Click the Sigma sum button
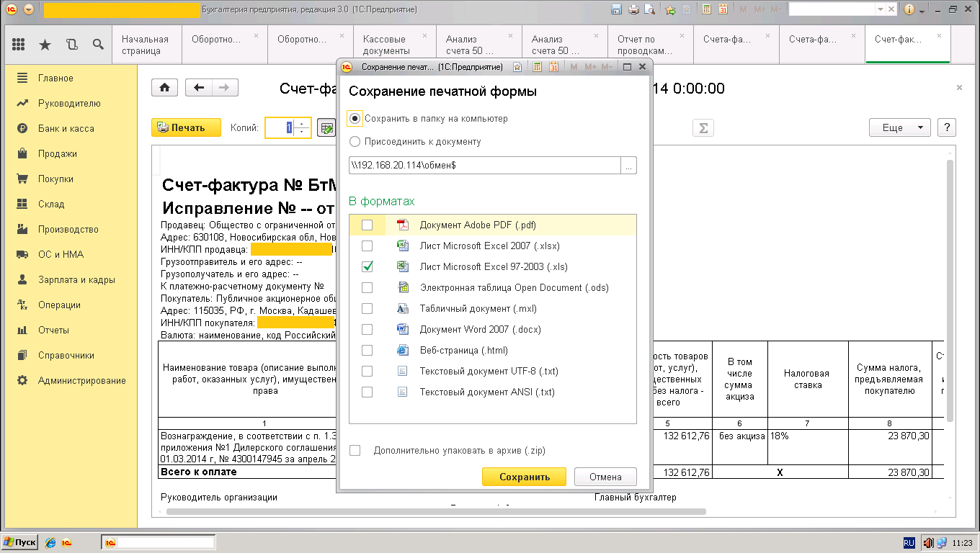 [x=703, y=127]
